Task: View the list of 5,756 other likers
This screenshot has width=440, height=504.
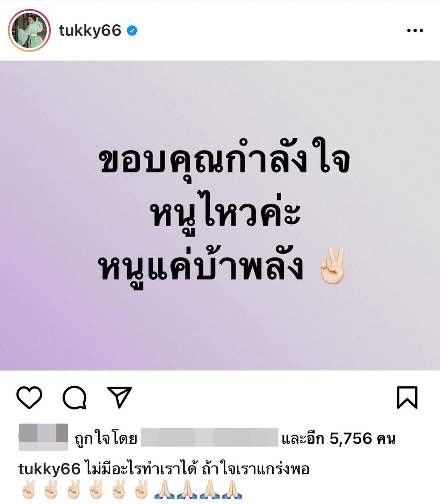Action: tap(339, 439)
